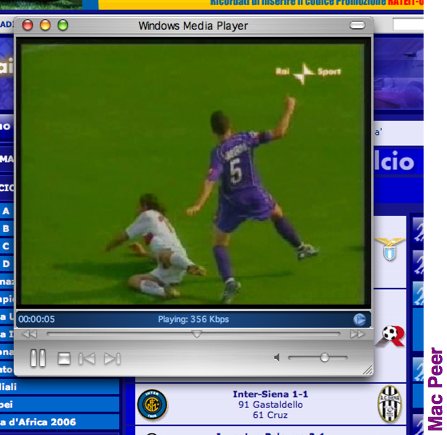Screen dimensions: 447x435
Task: Click the Windows Media Player logo icon
Action: coord(359,319)
